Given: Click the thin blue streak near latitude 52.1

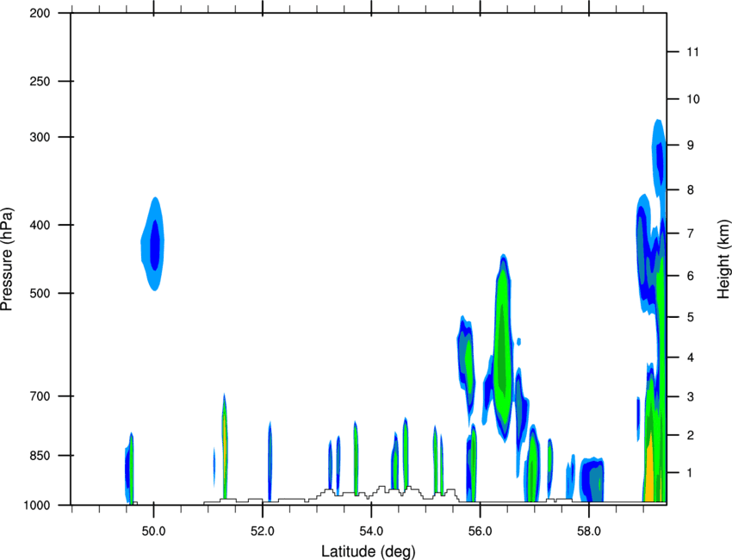Looking at the screenshot, I should pos(270,461).
